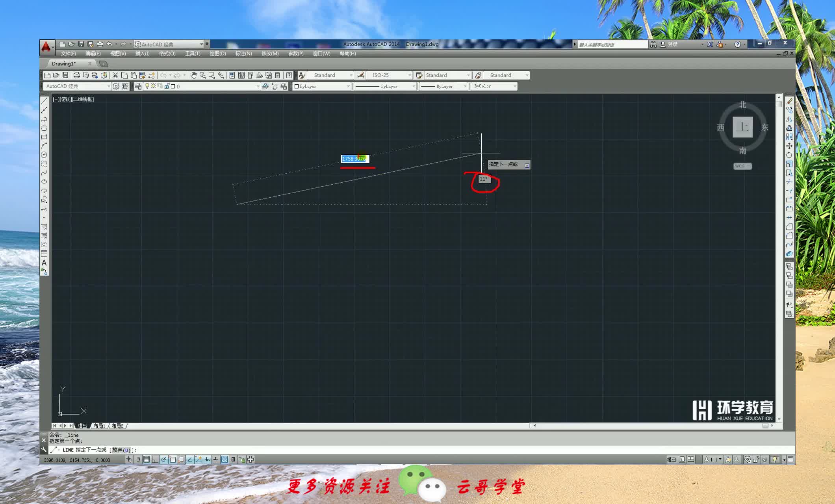Select the Line drawing tool

[44, 101]
